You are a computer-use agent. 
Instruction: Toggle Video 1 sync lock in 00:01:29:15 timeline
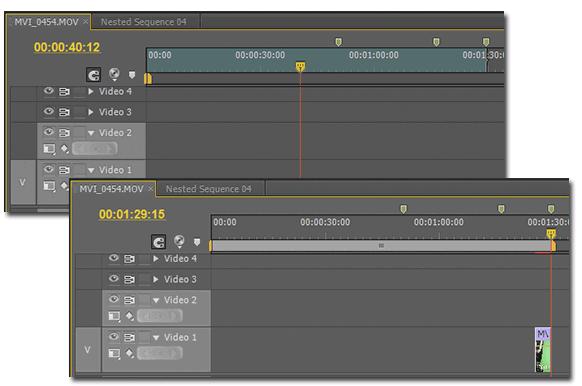click(129, 337)
